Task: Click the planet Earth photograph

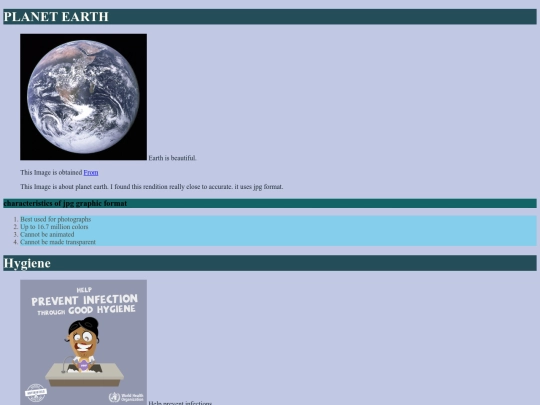Action: click(83, 97)
